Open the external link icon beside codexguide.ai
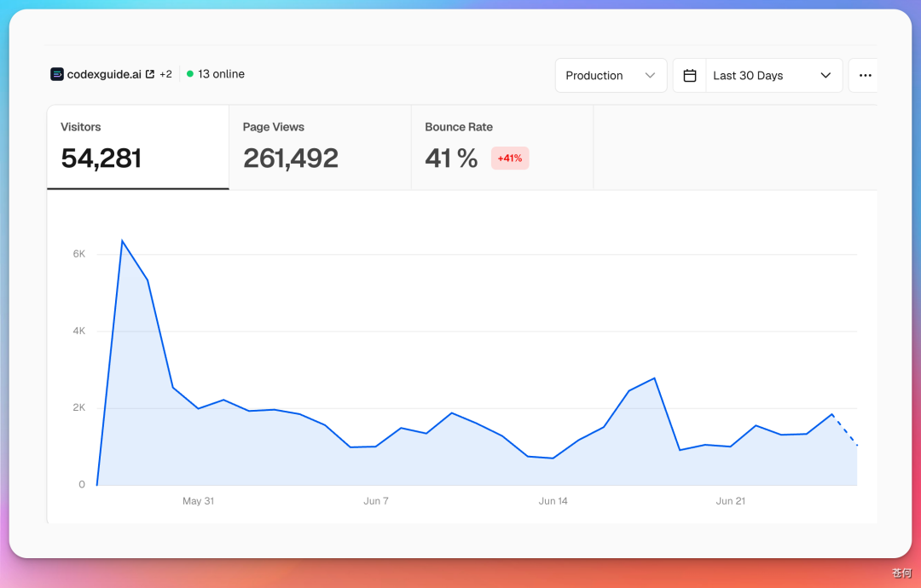The image size is (921, 588). click(150, 74)
